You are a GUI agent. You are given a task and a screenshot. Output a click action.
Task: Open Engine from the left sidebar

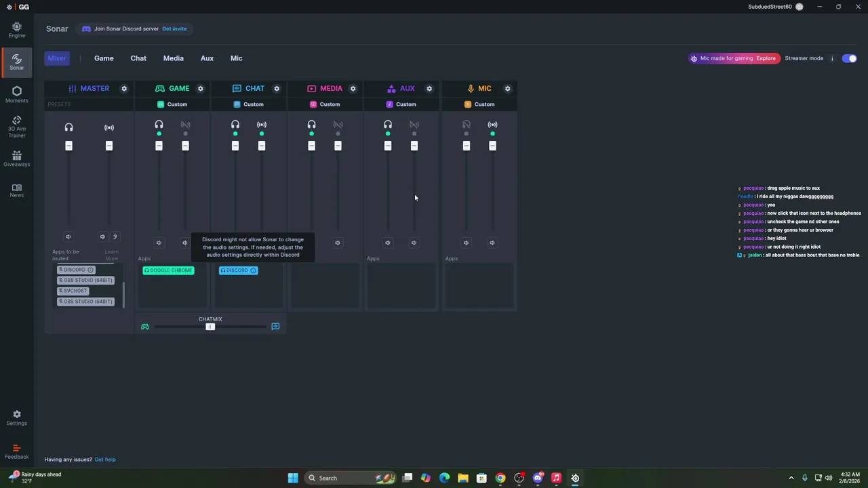point(16,30)
